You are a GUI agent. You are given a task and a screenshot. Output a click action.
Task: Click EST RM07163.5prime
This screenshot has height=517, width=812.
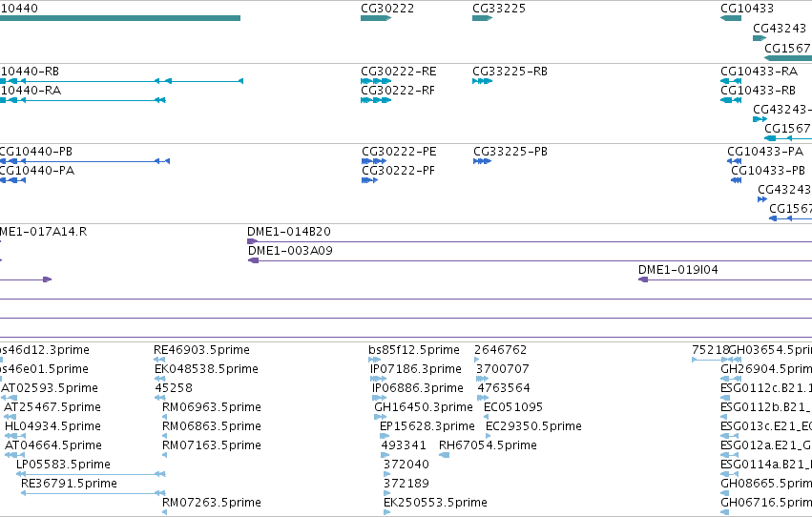(x=212, y=446)
